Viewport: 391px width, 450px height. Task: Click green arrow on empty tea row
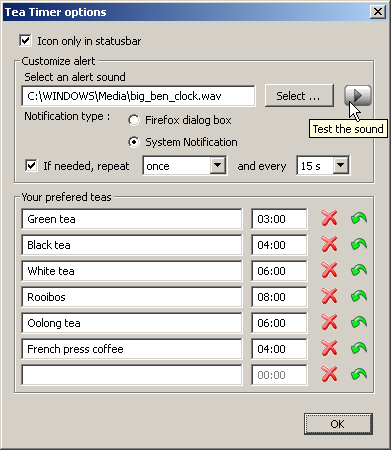359,375
